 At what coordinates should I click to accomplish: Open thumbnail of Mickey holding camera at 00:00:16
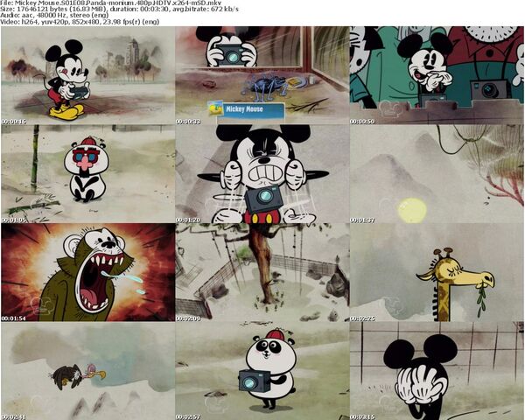point(88,75)
